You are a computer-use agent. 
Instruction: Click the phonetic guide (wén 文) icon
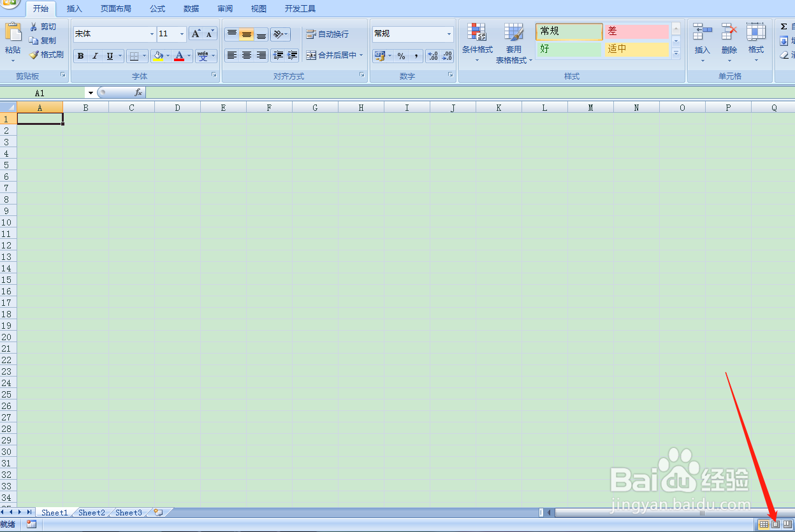tap(203, 56)
